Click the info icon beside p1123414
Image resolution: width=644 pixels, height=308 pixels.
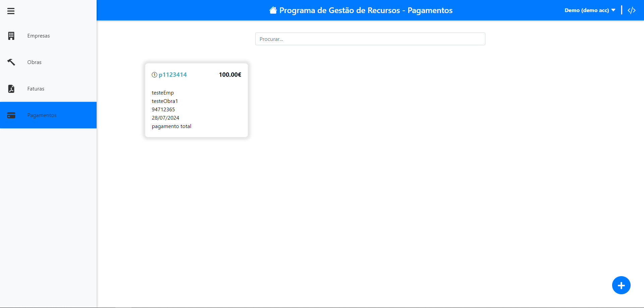point(154,75)
